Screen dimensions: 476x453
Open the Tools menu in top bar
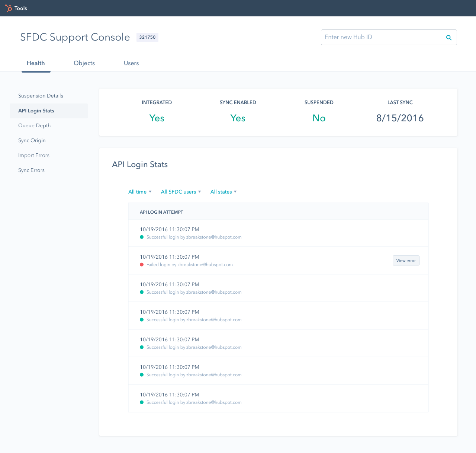click(x=21, y=8)
